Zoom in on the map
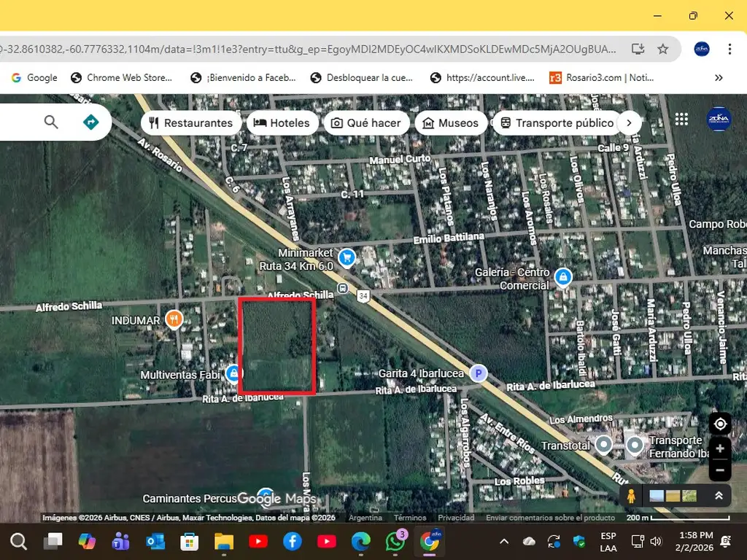 720,448
